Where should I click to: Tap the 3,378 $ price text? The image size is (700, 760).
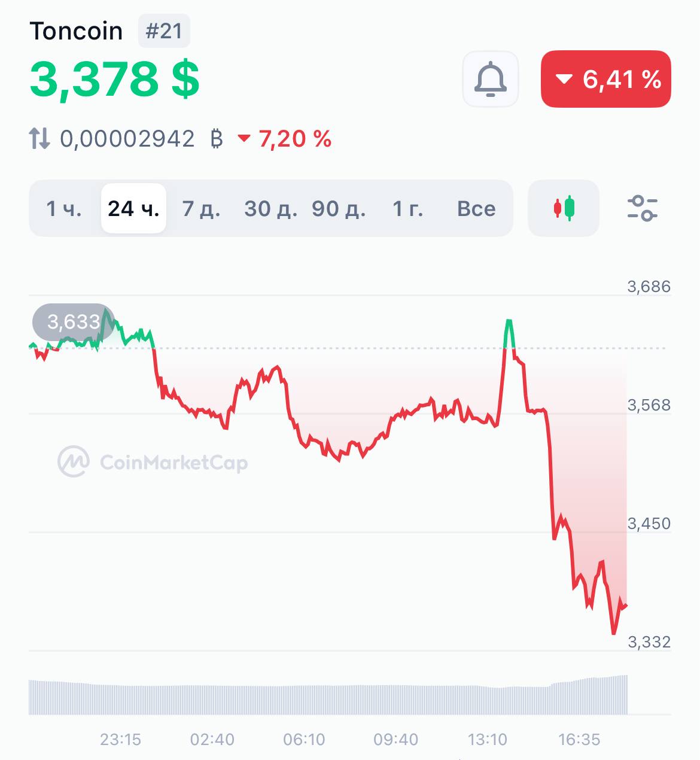[x=114, y=79]
